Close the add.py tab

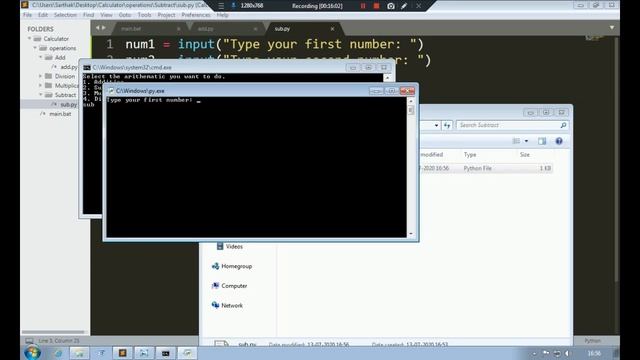(256, 29)
